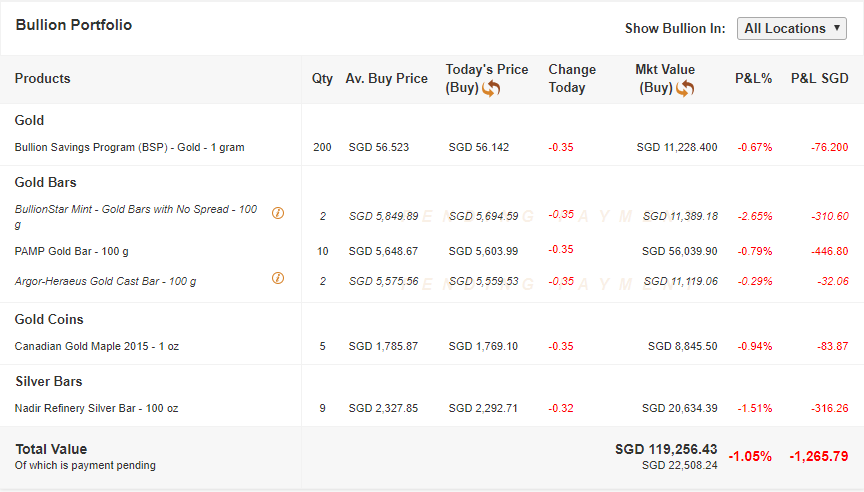This screenshot has width=864, height=492.
Task: Click info icon next to BullionStar Mint Gold Bars
Action: [x=278, y=213]
